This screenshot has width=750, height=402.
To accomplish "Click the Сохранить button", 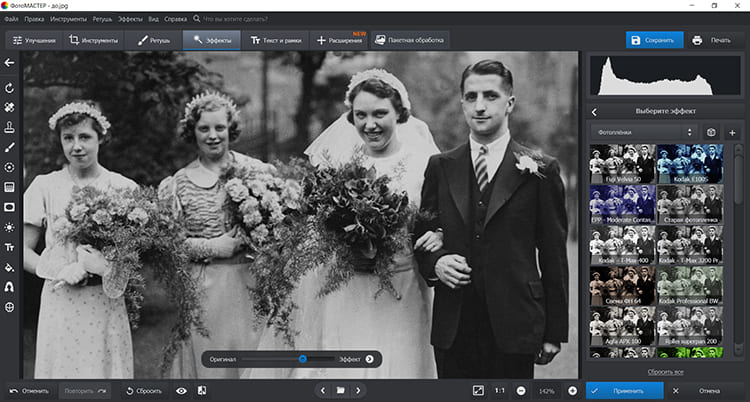I will (652, 41).
